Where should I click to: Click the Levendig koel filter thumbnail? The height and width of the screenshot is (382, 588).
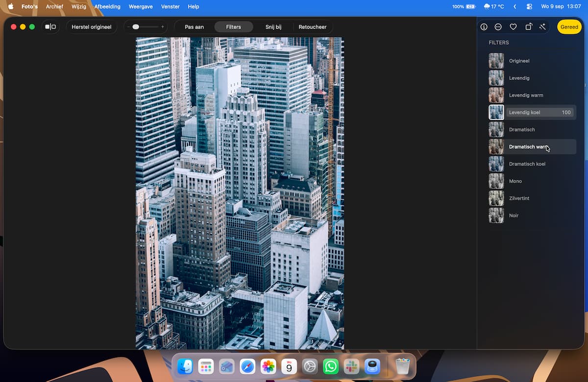tap(496, 112)
